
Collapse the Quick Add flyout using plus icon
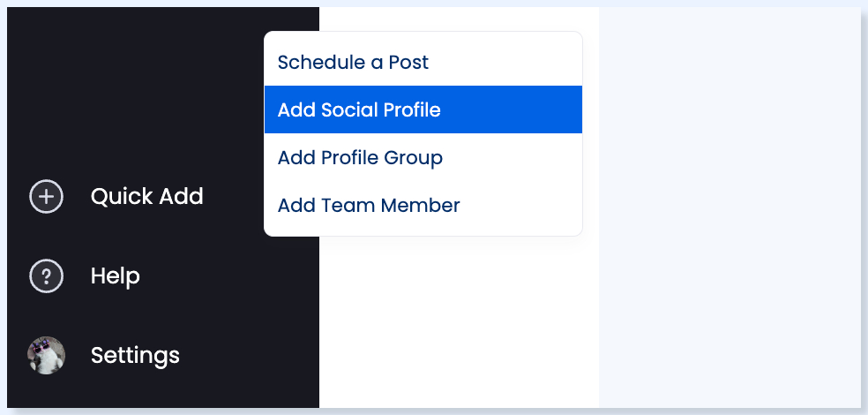tap(47, 197)
